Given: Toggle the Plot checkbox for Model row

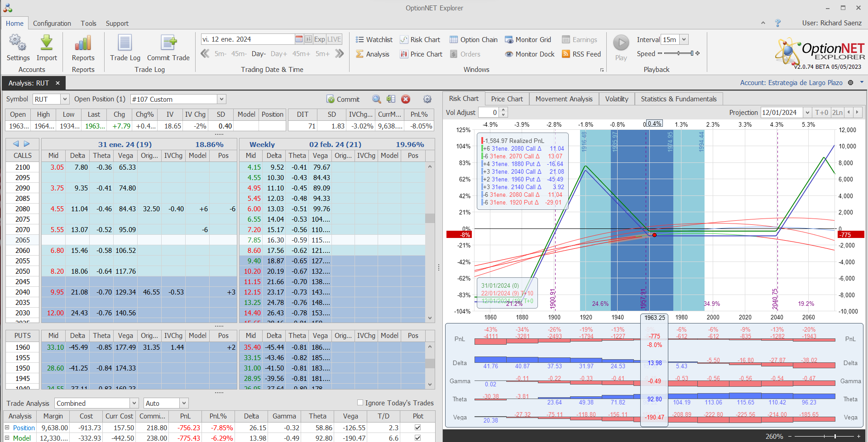Looking at the screenshot, I should pos(417,438).
